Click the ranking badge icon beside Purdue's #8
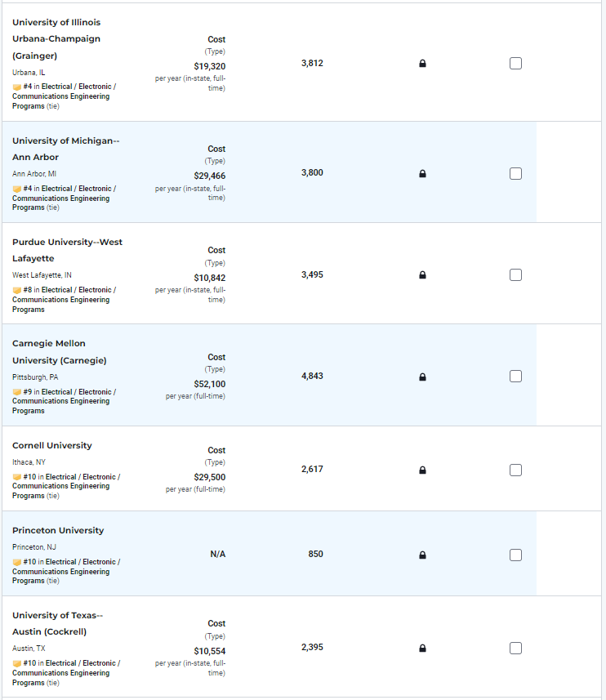 17,290
